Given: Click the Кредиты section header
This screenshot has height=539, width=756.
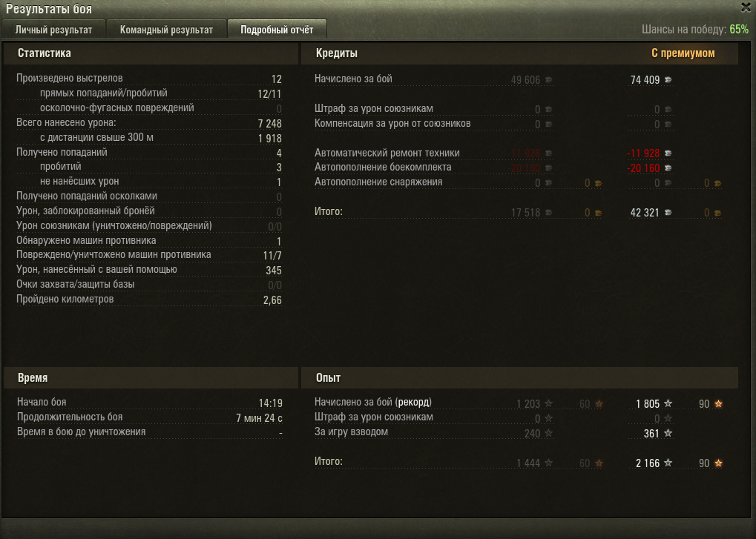Looking at the screenshot, I should 337,53.
